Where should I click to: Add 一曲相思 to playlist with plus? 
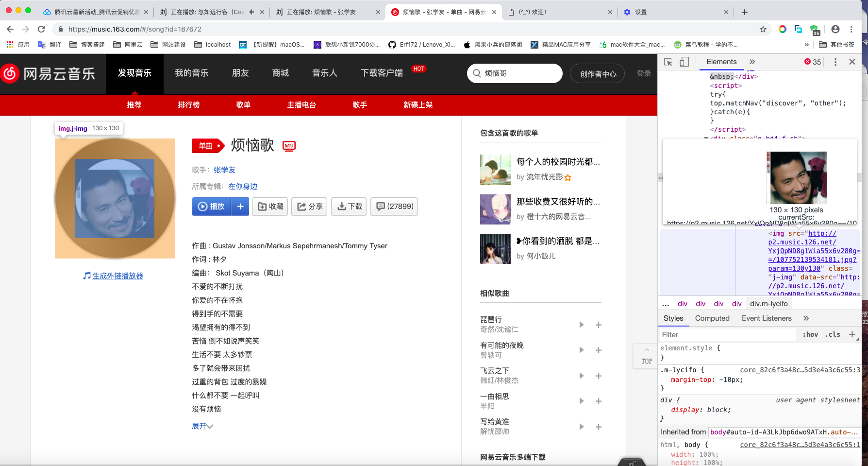point(599,401)
